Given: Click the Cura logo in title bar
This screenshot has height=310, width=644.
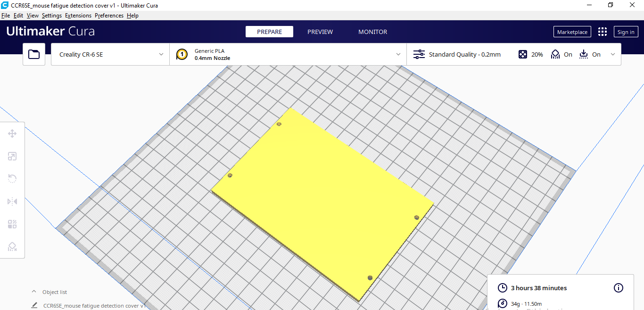Looking at the screenshot, I should tap(5, 5).
